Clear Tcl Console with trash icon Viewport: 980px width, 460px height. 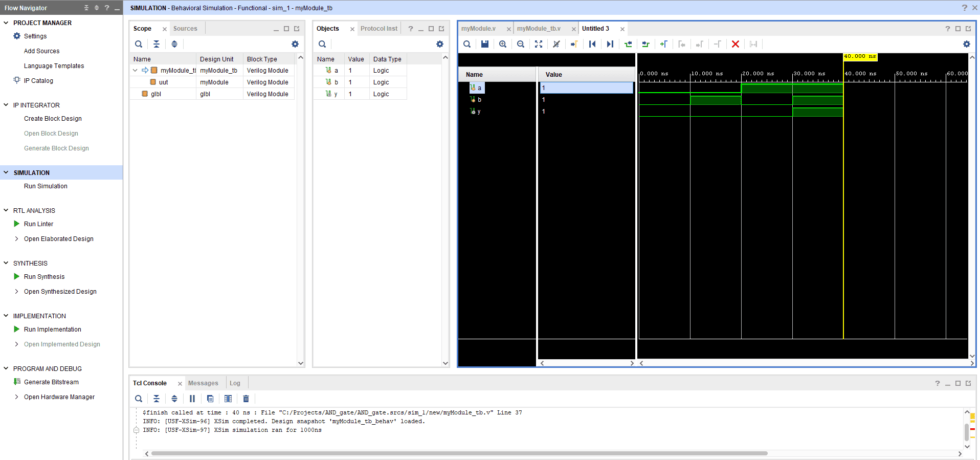(246, 399)
